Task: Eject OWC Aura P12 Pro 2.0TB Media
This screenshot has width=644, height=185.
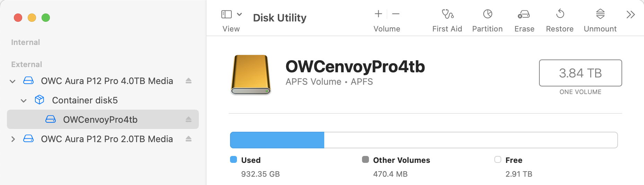Action: [188, 139]
